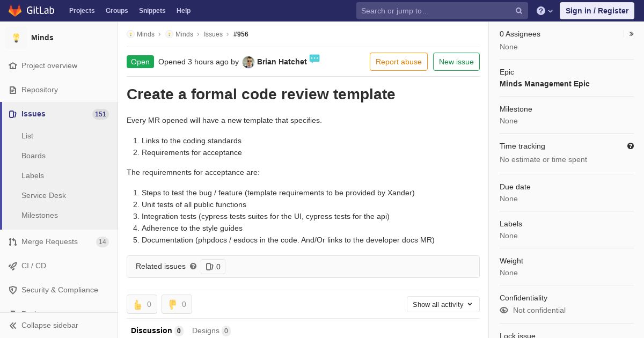Viewport: 644px width, 338px height.
Task: Click the Related issues help icon
Action: pos(193,266)
